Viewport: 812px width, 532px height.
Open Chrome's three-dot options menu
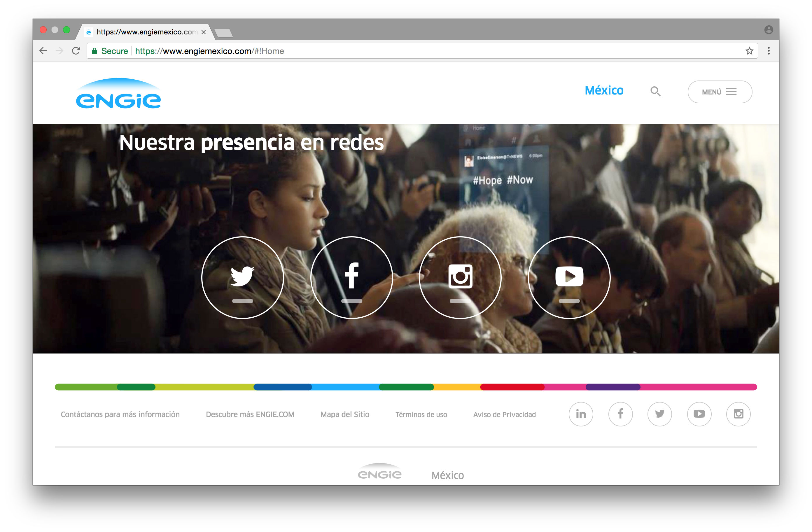769,51
